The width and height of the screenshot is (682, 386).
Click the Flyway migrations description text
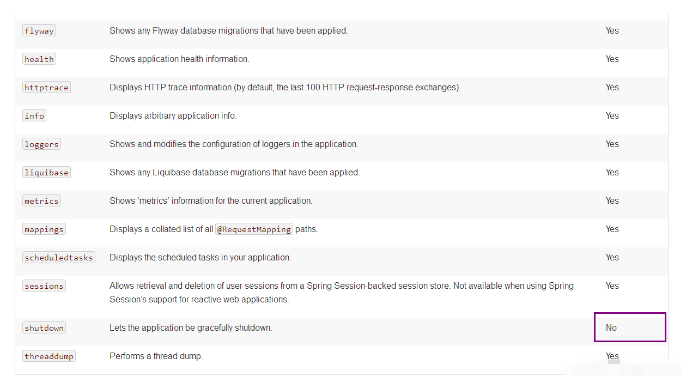(x=229, y=31)
